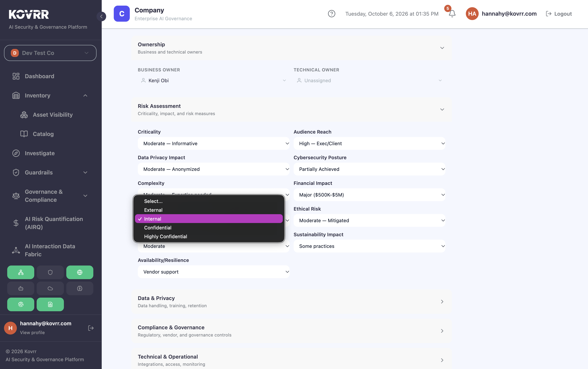Click the AIRQ dollar sign icon
The width and height of the screenshot is (588, 369).
point(16,223)
